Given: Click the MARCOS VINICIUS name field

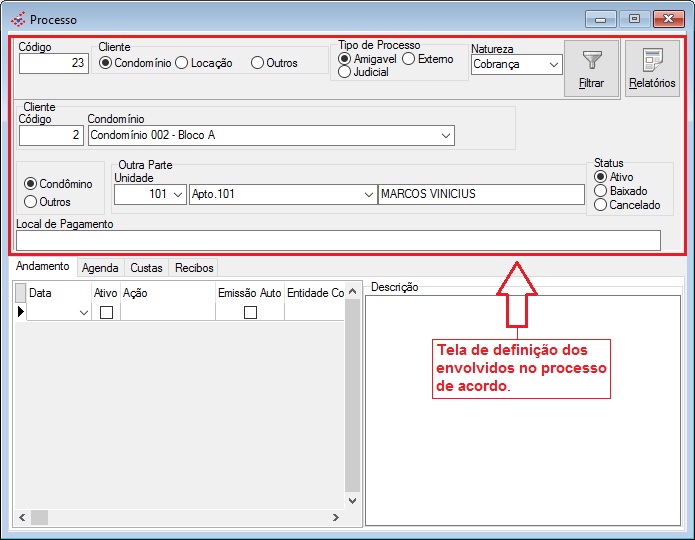Looking at the screenshot, I should 480,194.
